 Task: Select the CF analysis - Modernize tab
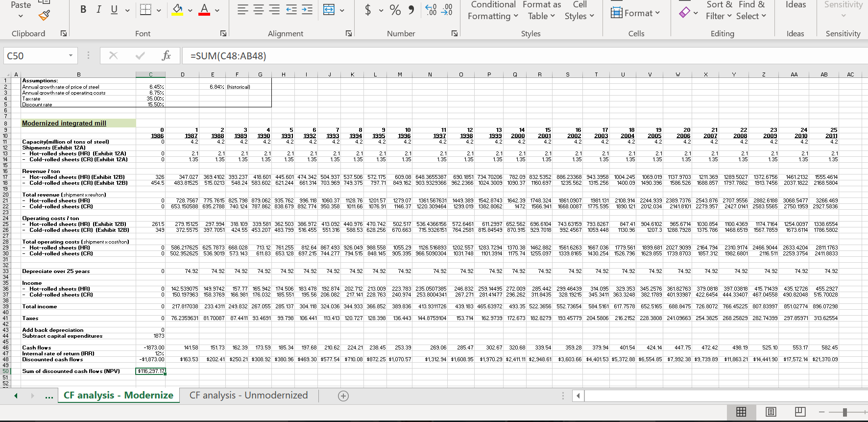point(119,395)
